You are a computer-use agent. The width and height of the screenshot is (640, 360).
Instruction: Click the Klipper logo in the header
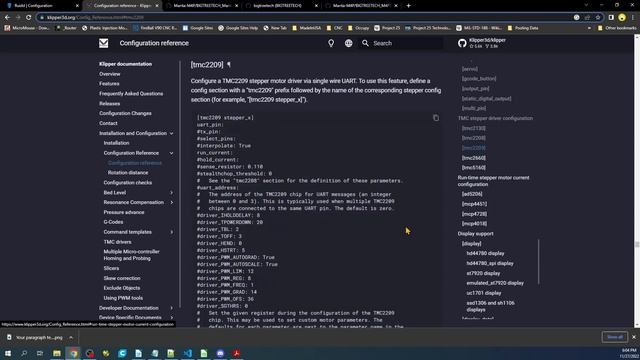[x=104, y=43]
